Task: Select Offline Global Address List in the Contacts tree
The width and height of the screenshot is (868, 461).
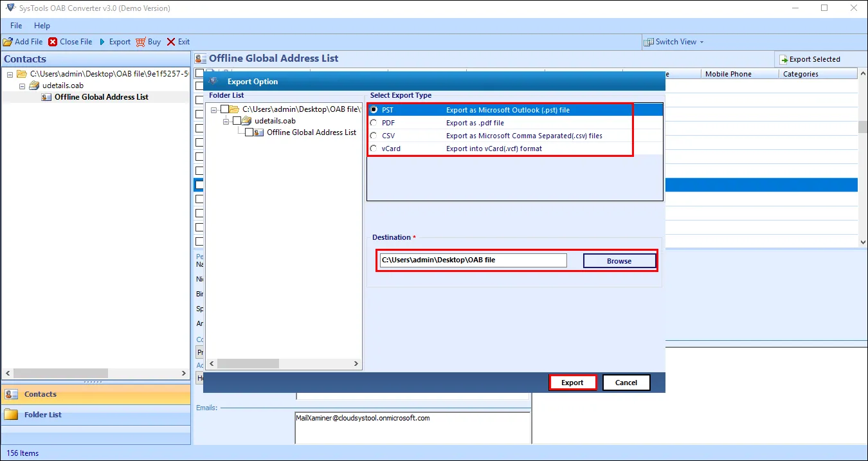Action: [101, 97]
